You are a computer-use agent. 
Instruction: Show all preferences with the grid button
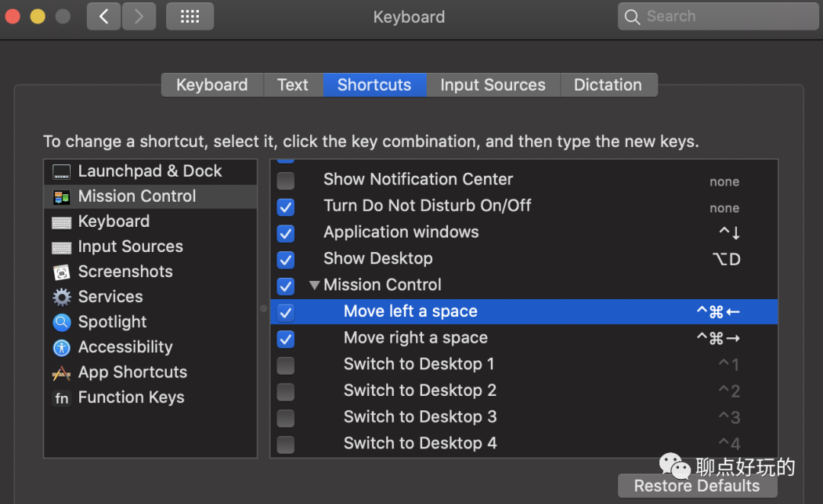coord(190,16)
